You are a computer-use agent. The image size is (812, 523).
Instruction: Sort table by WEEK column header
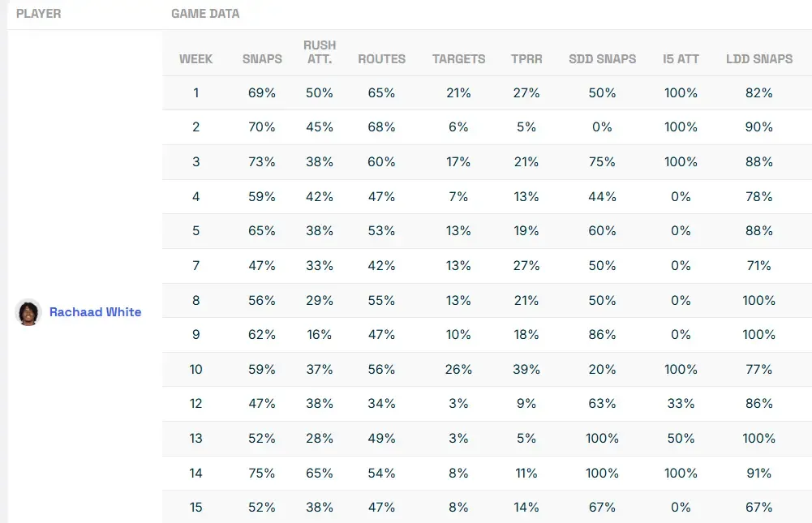coord(196,59)
